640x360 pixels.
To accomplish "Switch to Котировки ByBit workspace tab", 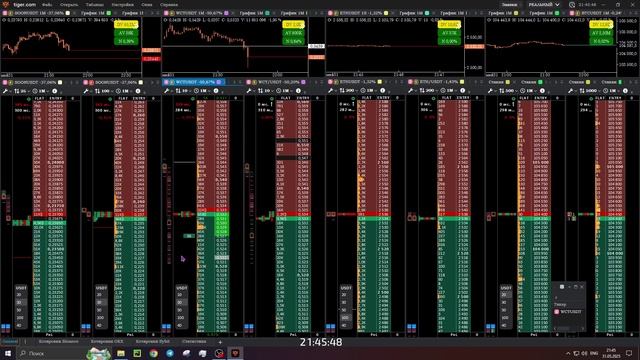I will pos(153,342).
